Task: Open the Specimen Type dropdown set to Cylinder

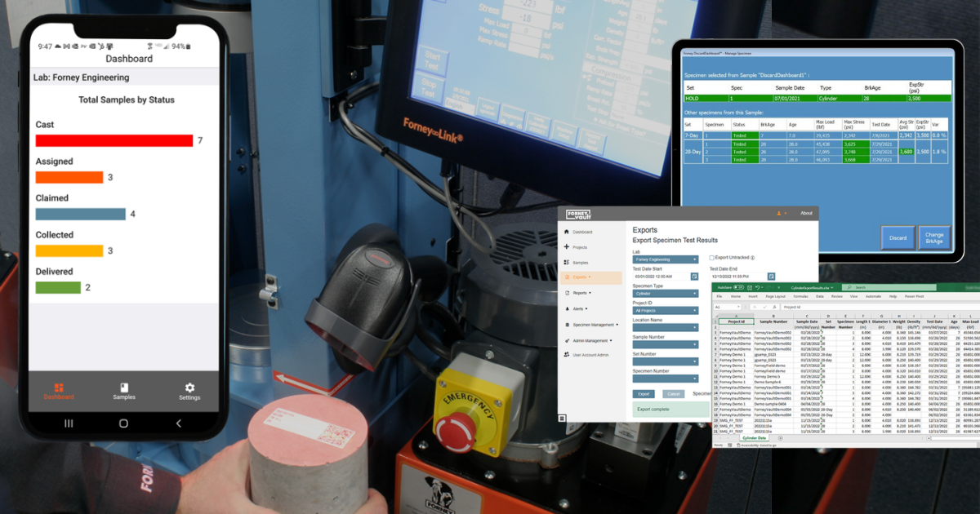Action: click(665, 293)
